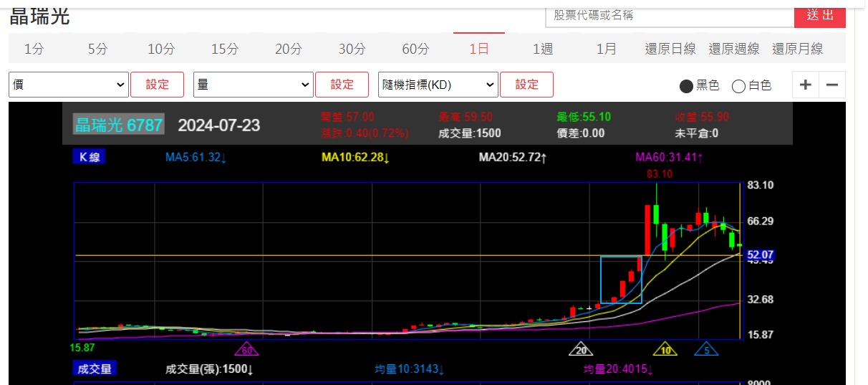
Task: Click the blue 成交量 label badge
Action: click(94, 369)
